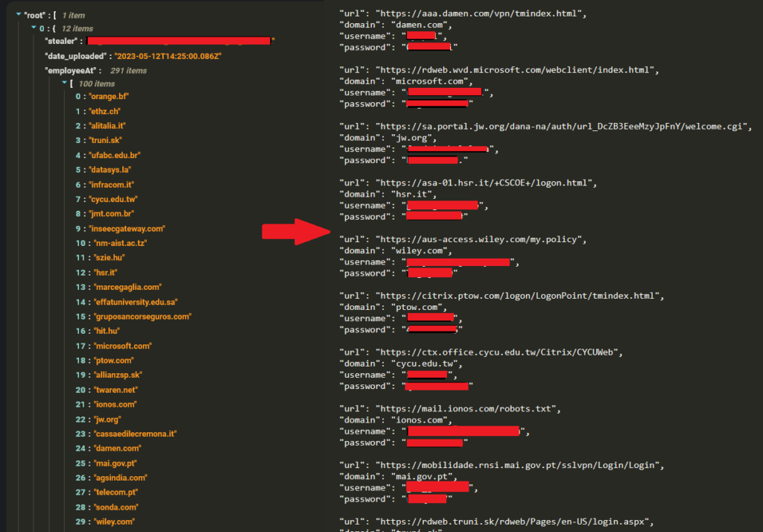Select tree entry 9 "inseecgateway.com"
The width and height of the screenshot is (763, 532).
pyautogui.click(x=120, y=229)
